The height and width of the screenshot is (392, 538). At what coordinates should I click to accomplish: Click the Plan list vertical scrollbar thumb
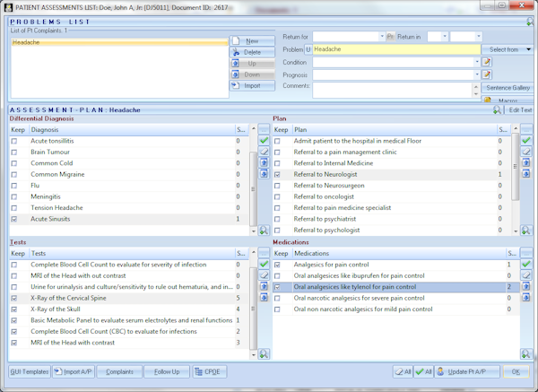[x=515, y=167]
